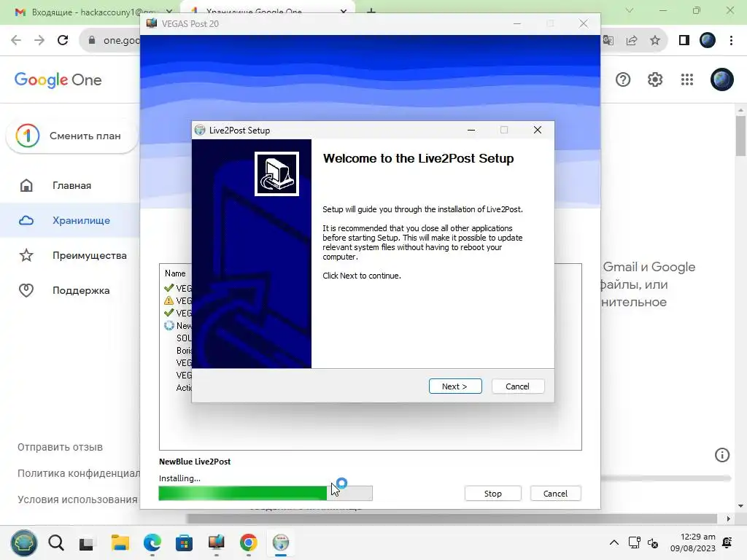Go back in Chrome
747x560 pixels.
pos(16,40)
